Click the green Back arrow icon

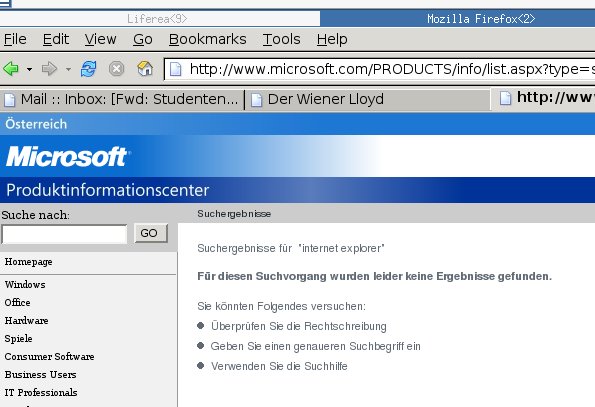[11, 69]
